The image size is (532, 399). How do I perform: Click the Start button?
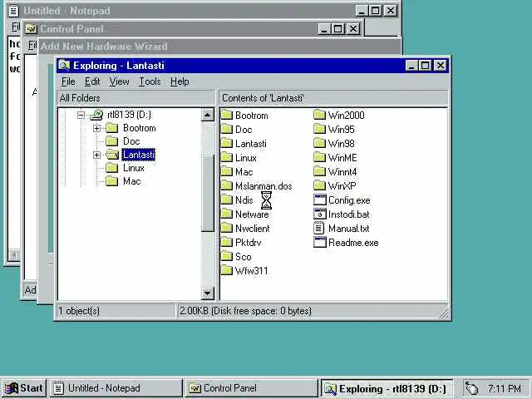24,388
